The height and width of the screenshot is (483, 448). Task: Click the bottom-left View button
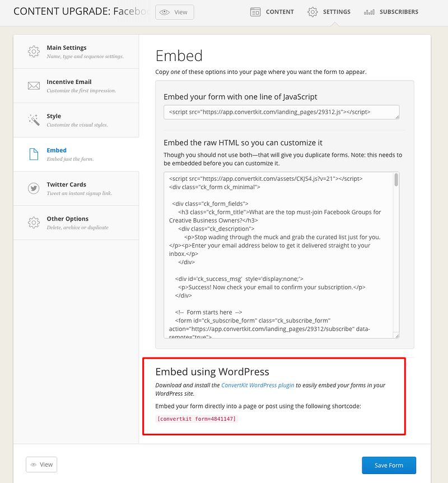coord(41,465)
